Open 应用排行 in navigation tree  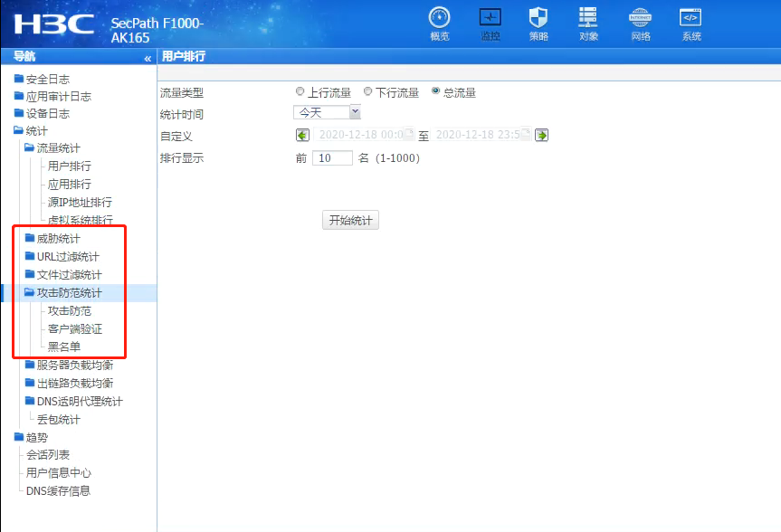click(70, 185)
